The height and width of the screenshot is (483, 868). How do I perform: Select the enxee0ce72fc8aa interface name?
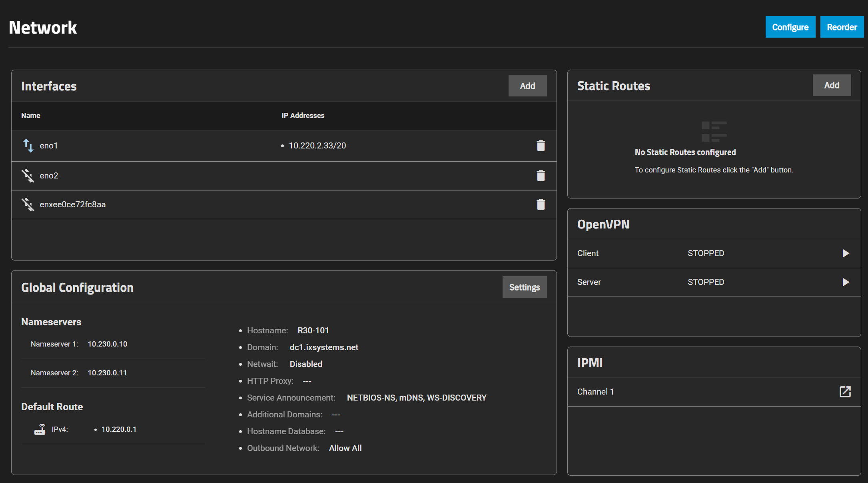coord(73,204)
